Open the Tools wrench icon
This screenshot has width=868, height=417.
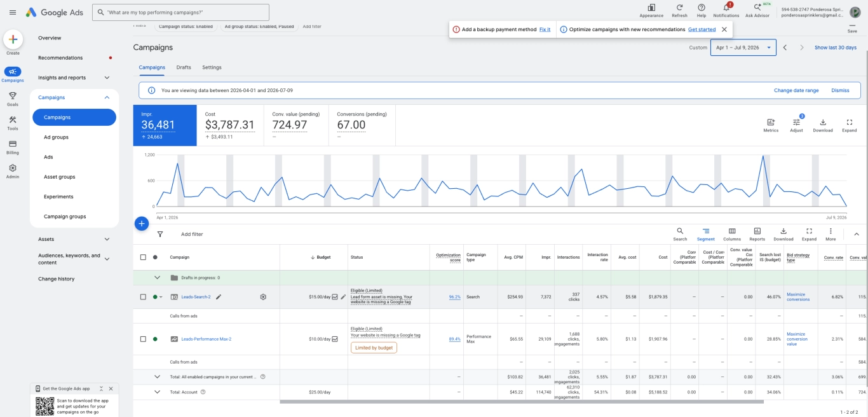13,120
